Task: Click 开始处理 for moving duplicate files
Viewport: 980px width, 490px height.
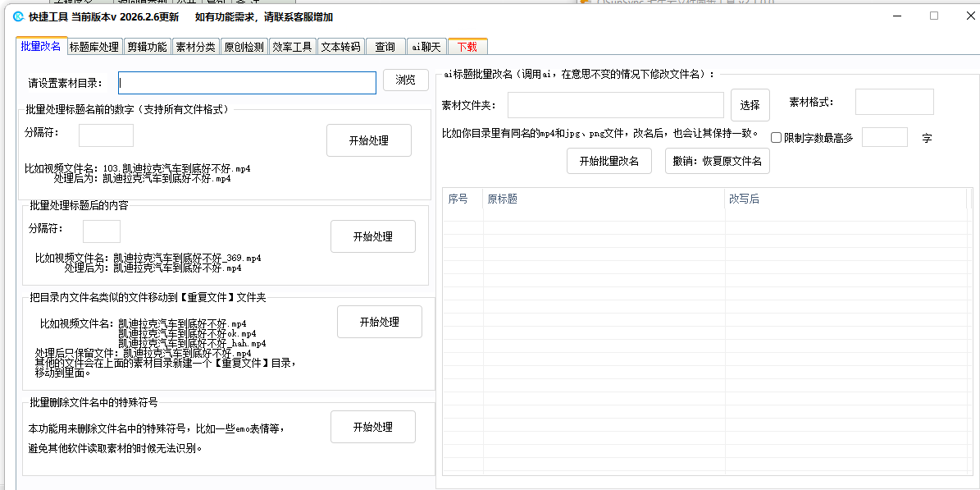Action: pos(379,322)
